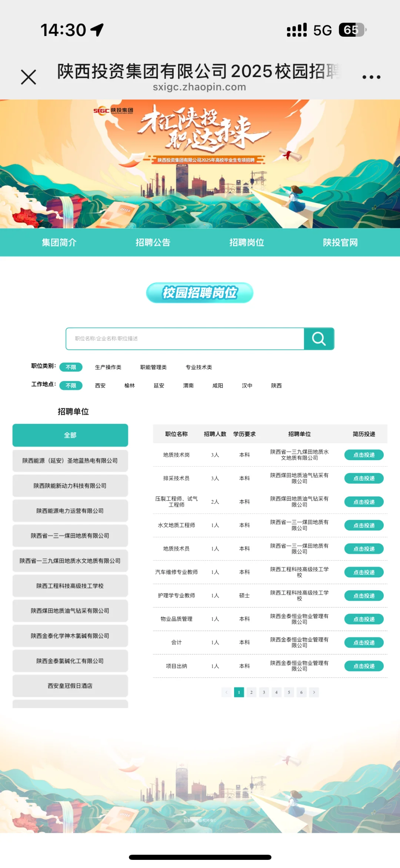Filter work location by 榆林

[x=130, y=386]
